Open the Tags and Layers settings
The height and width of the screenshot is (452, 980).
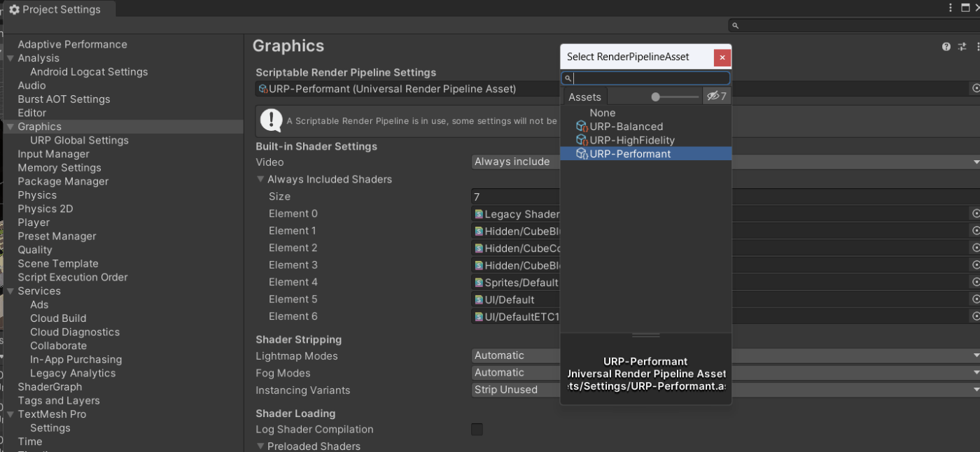tap(59, 401)
